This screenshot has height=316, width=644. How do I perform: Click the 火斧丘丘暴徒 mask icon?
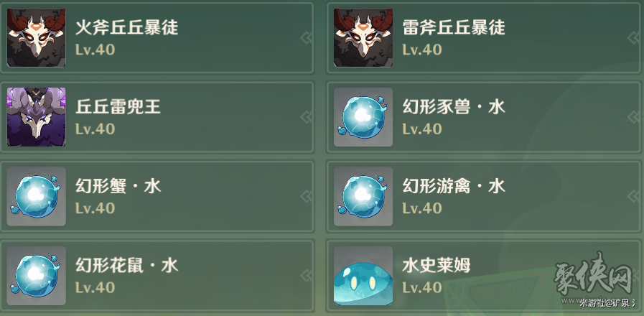click(x=36, y=38)
